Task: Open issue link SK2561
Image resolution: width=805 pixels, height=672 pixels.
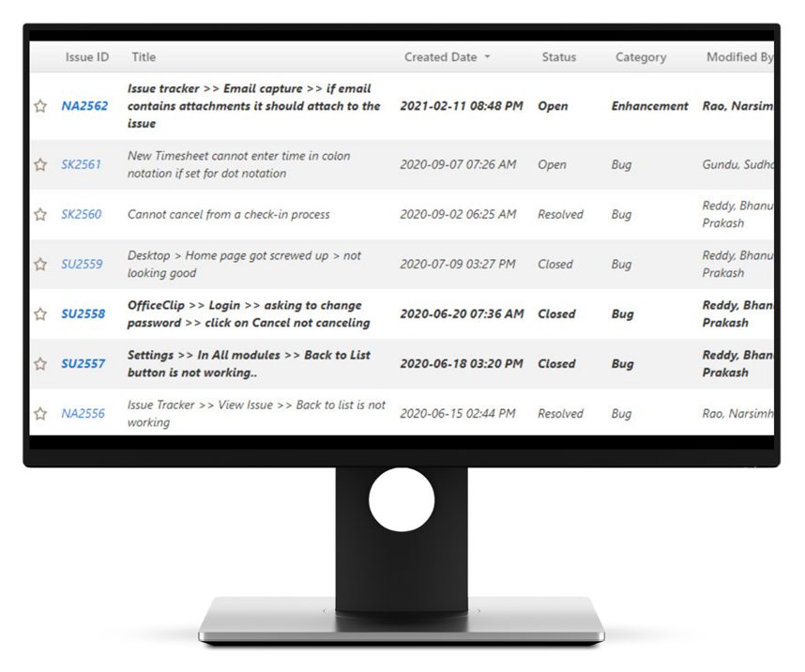Action: [x=81, y=164]
